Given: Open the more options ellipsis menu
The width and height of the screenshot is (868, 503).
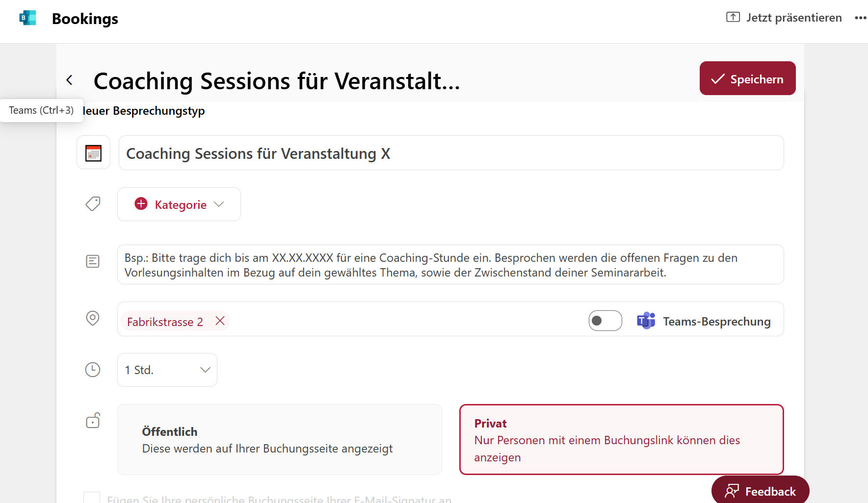Looking at the screenshot, I should pyautogui.click(x=860, y=18).
